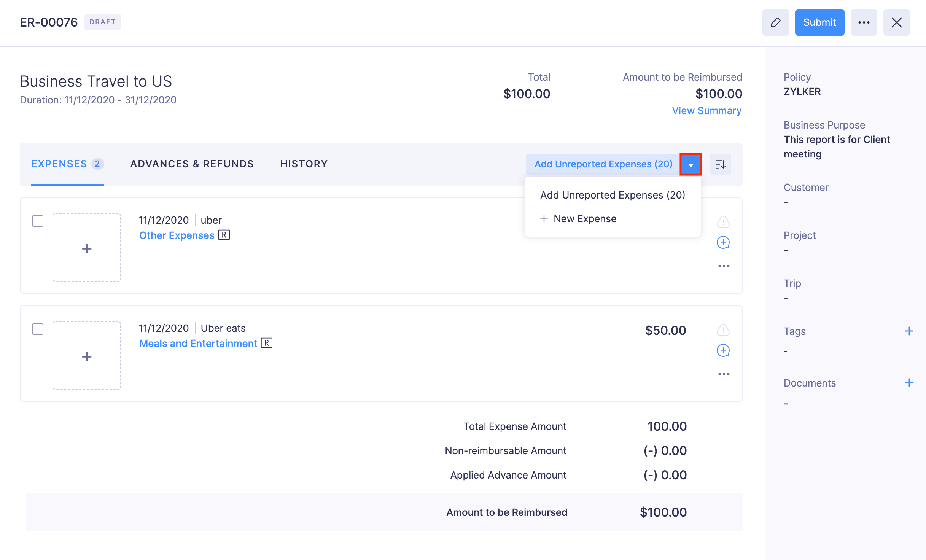Open the ellipsis menu for Uber eats expense
The height and width of the screenshot is (560, 926).
click(x=724, y=374)
